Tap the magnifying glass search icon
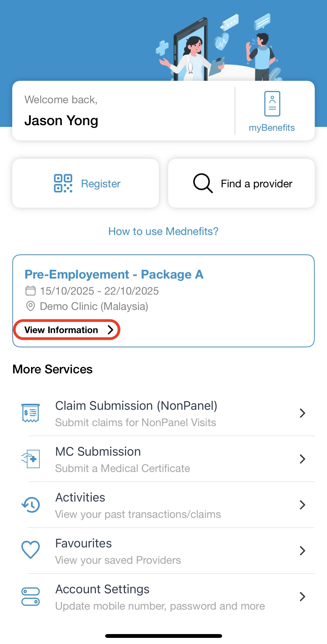Image resolution: width=327 pixels, height=644 pixels. pos(203,183)
